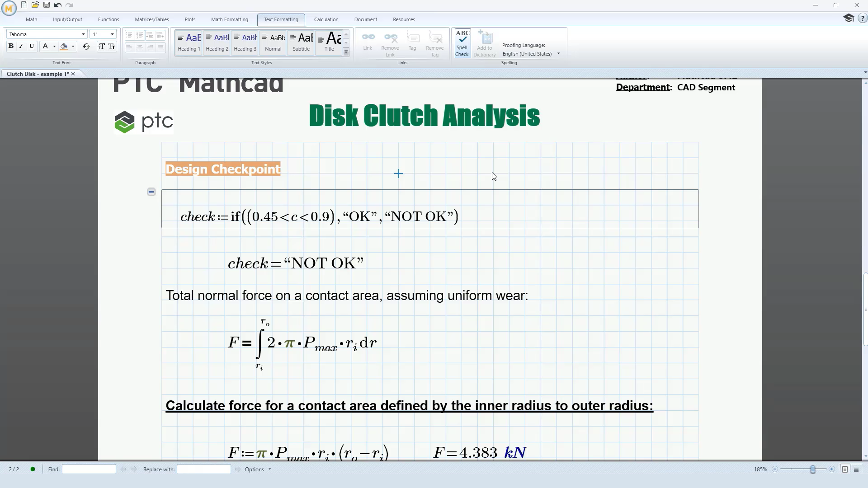The height and width of the screenshot is (488, 868).
Task: Open the Tahoma font dropdown
Action: pyautogui.click(x=83, y=34)
